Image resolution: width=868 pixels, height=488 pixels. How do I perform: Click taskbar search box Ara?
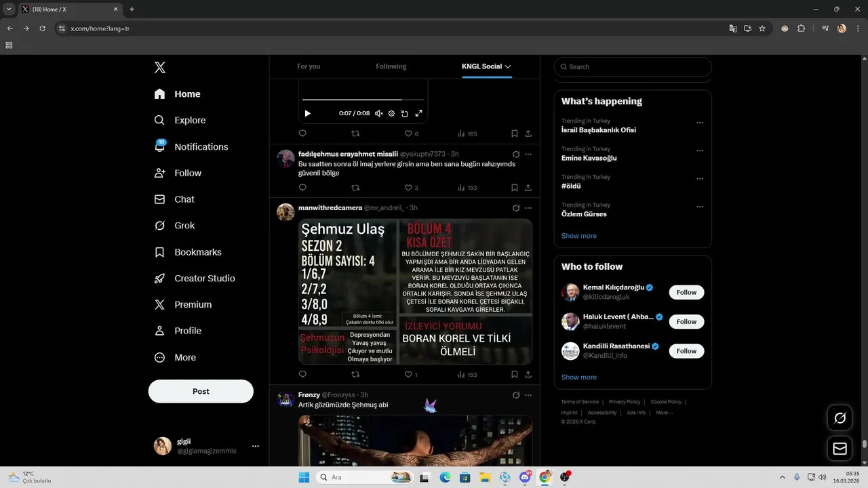click(366, 477)
